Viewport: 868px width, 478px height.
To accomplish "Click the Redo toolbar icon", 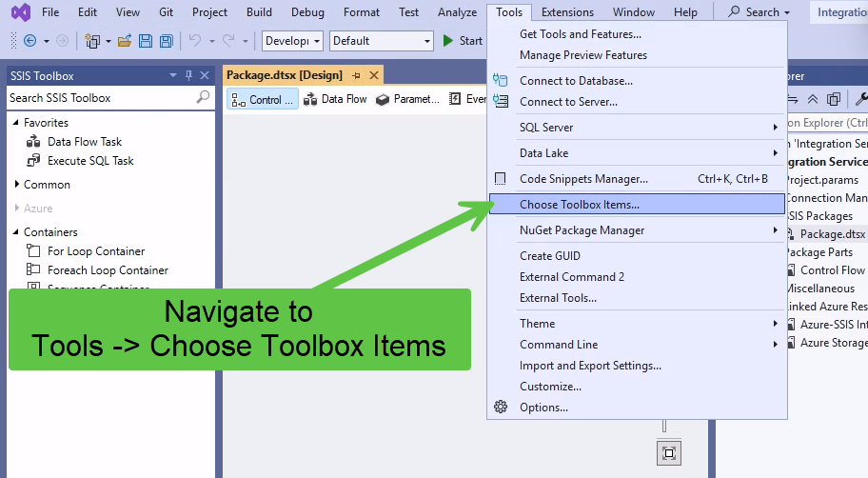I will pos(228,40).
